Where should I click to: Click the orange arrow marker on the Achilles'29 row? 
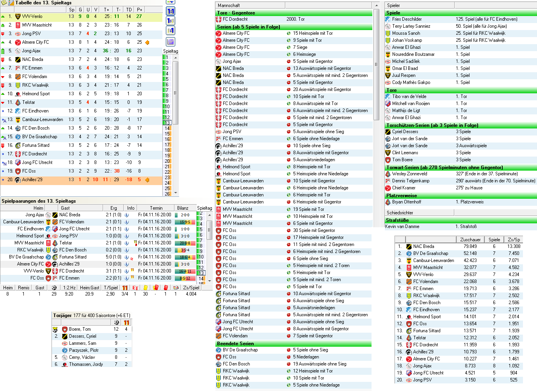(x=147, y=180)
